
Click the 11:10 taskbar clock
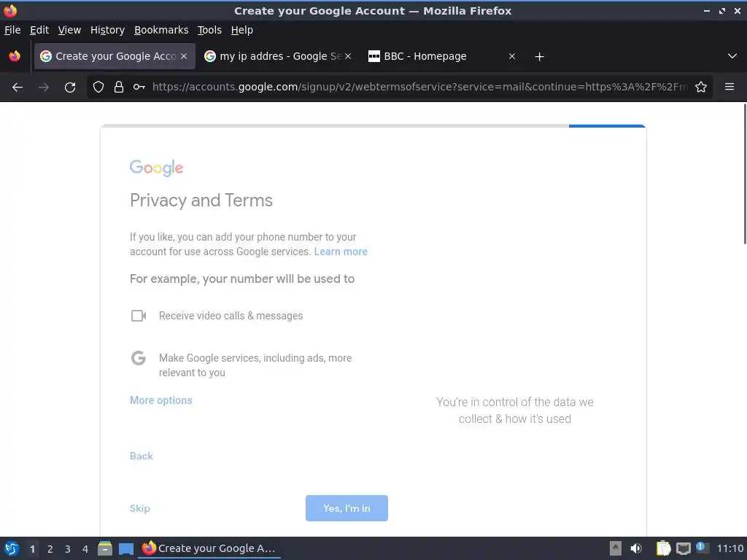point(729,548)
